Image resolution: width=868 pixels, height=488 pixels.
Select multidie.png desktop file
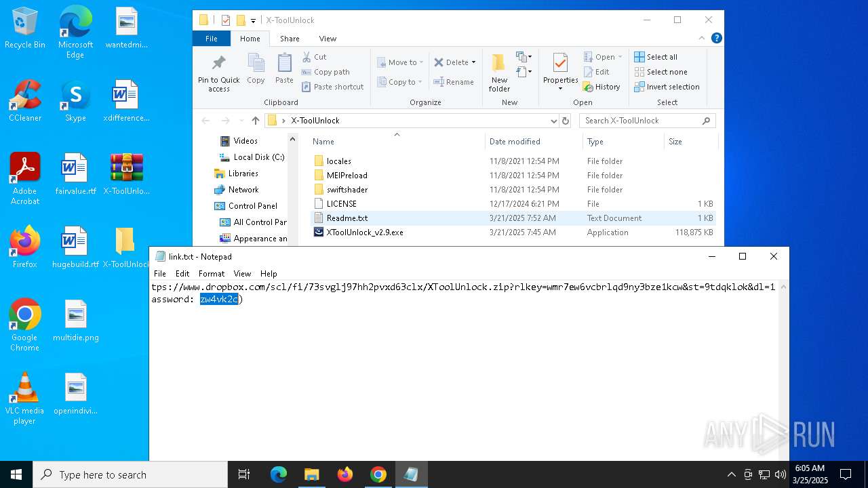point(76,321)
